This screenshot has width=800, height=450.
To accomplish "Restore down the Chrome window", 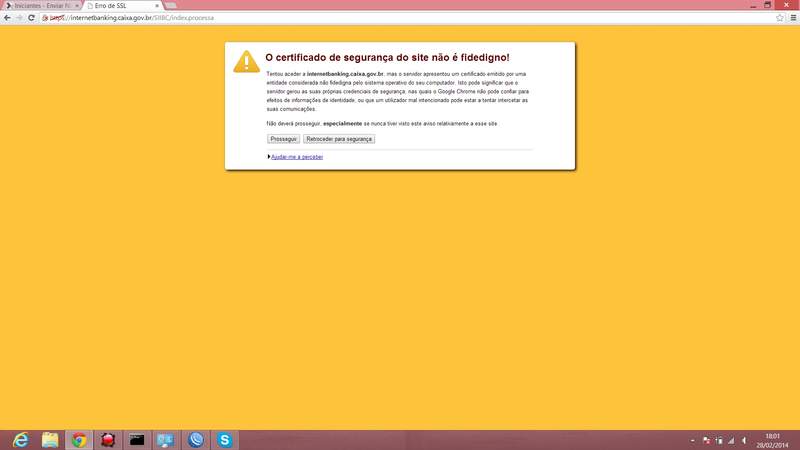I will pyautogui.click(x=767, y=5).
